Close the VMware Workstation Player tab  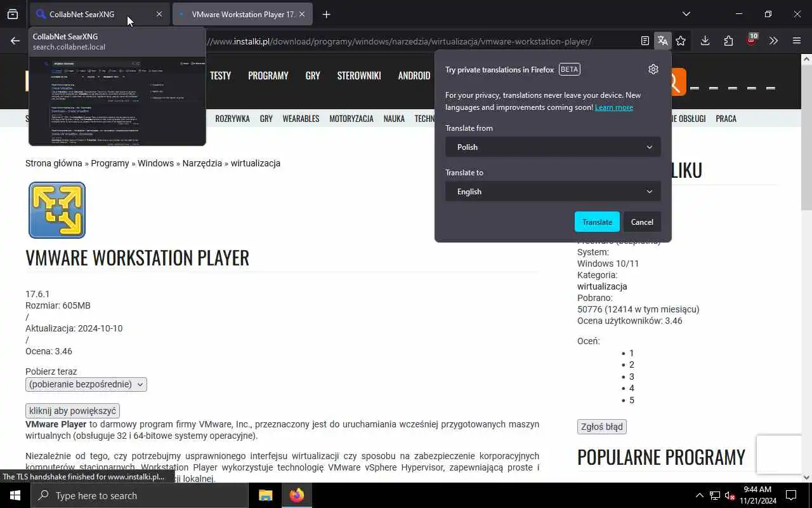(301, 14)
